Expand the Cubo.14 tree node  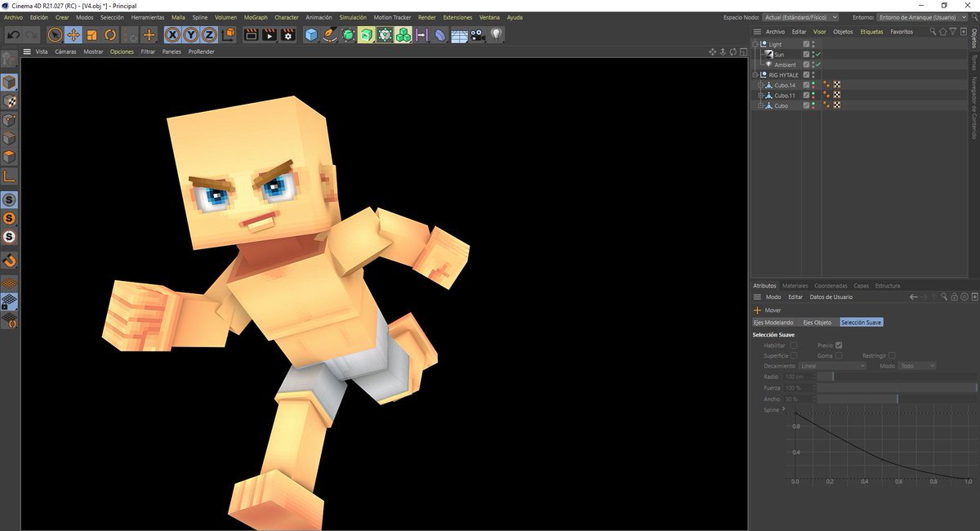pos(760,85)
